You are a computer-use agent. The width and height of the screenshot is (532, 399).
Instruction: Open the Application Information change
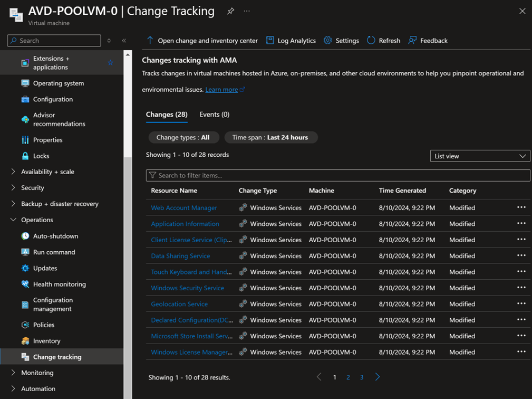(185, 224)
